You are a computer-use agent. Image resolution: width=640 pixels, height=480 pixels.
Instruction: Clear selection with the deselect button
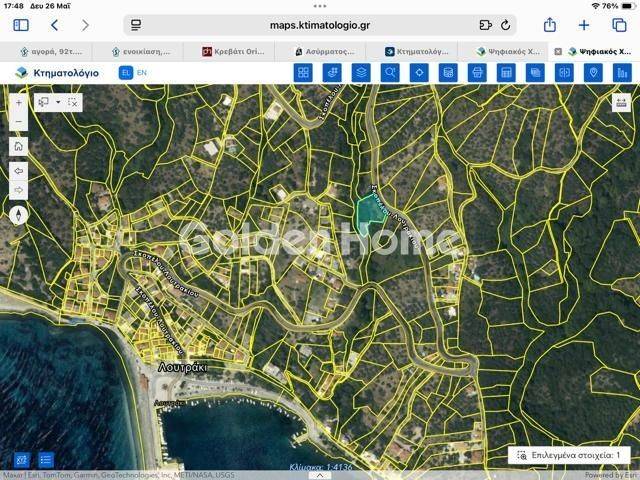73,102
